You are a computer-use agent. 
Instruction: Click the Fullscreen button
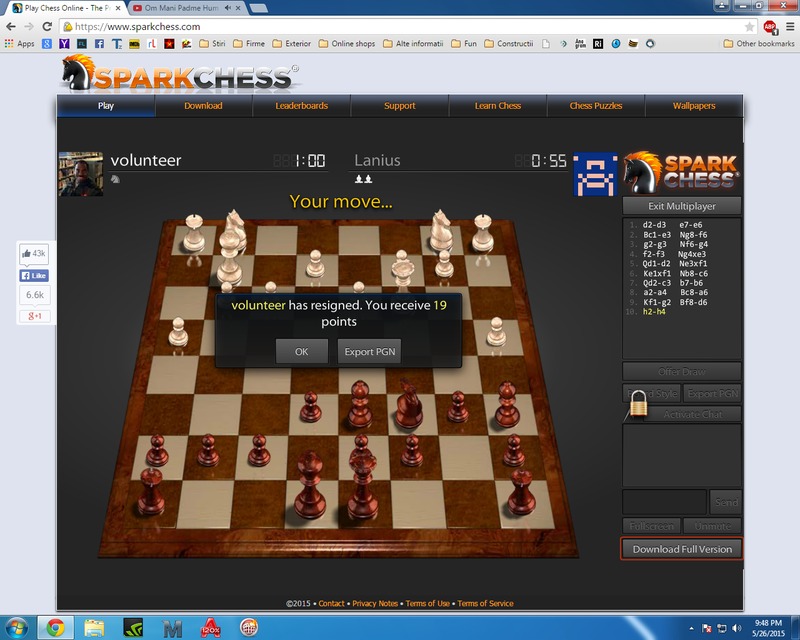coord(652,526)
